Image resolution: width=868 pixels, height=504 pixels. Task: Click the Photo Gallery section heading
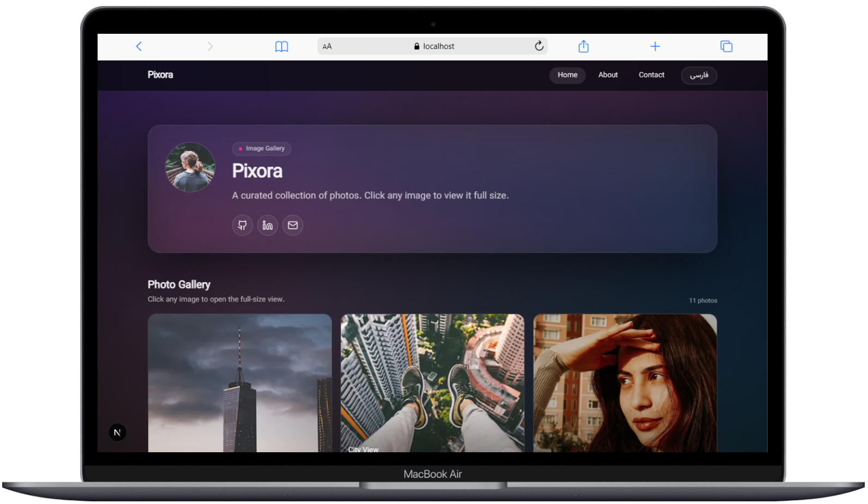point(179,284)
